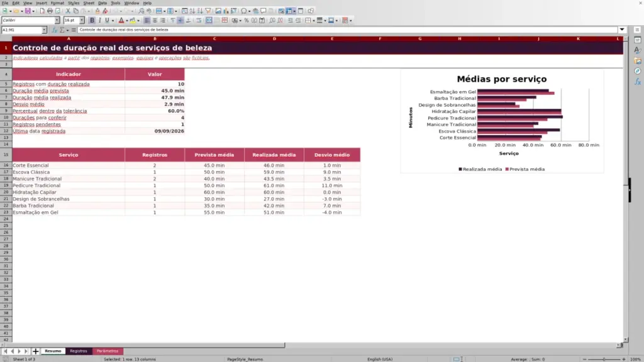Export directly as PDF
The height and width of the screenshot is (362, 644).
tap(42, 11)
